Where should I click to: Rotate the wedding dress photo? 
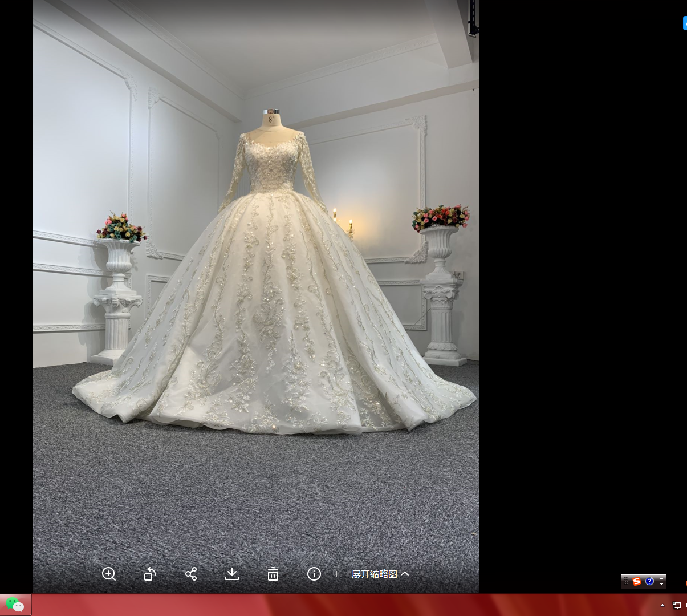(150, 574)
